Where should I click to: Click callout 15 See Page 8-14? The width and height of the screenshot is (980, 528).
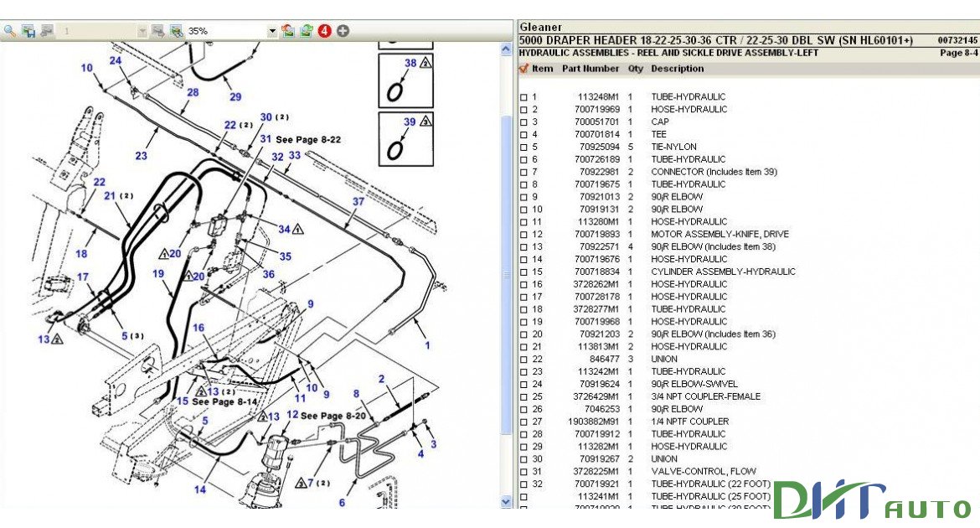(183, 401)
